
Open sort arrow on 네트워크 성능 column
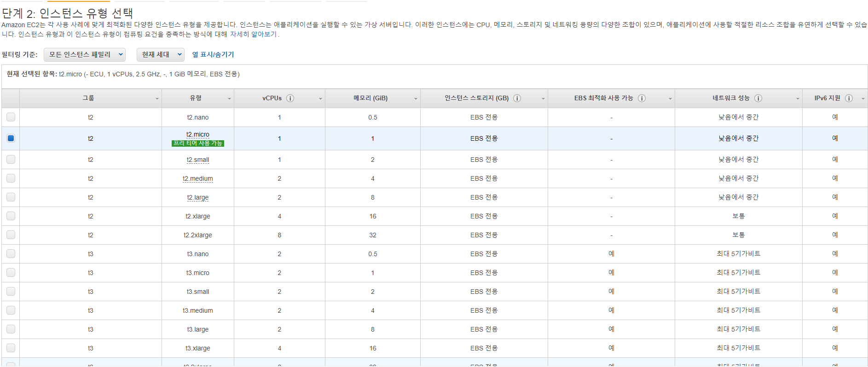pos(798,99)
